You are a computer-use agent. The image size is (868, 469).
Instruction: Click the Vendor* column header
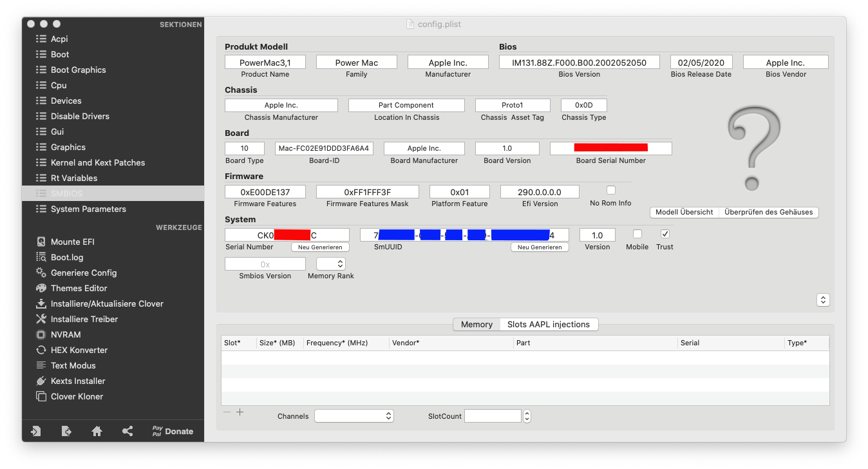451,343
